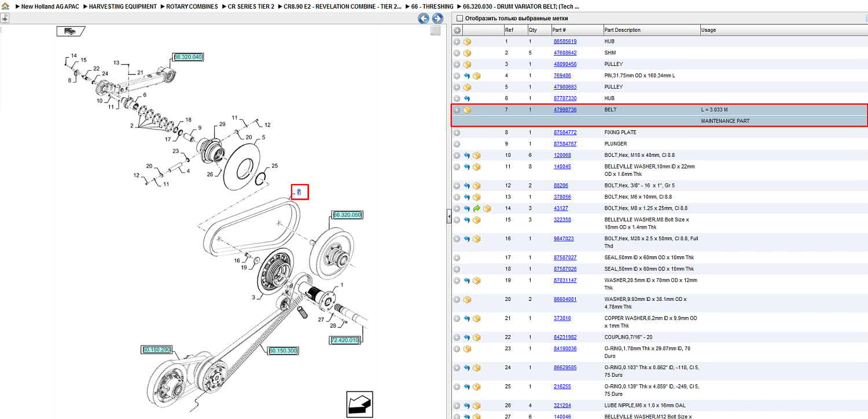Click the next page blue arrow

coord(437,19)
